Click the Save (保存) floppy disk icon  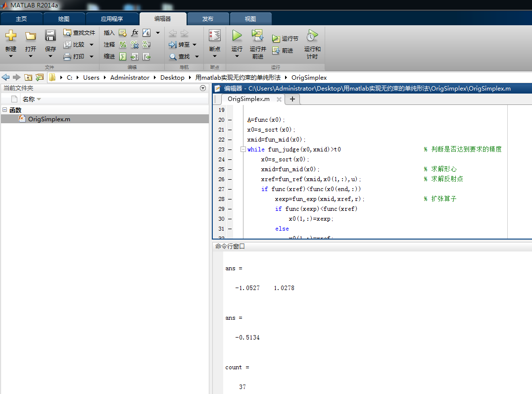[50, 35]
